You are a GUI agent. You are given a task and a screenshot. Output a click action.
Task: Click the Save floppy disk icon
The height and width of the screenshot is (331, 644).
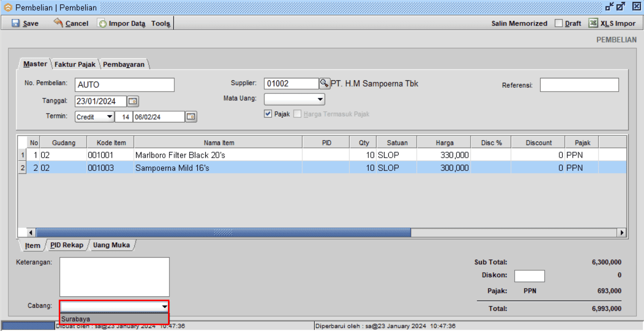point(16,24)
